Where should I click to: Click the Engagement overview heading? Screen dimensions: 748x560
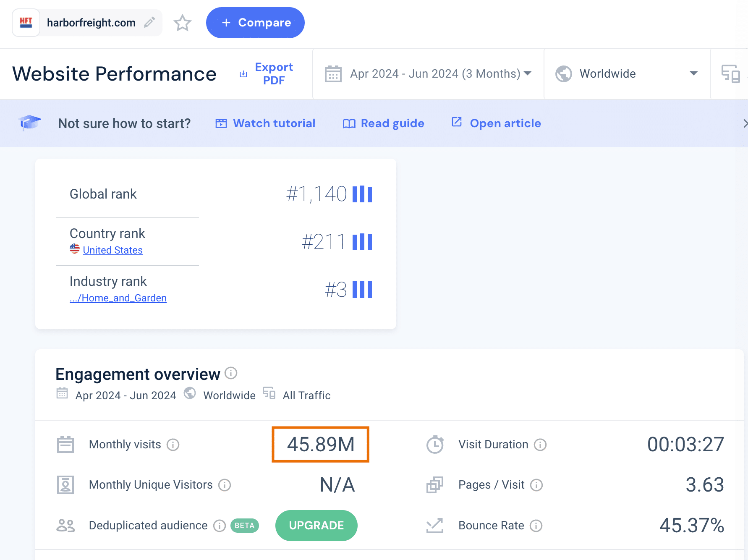click(138, 374)
